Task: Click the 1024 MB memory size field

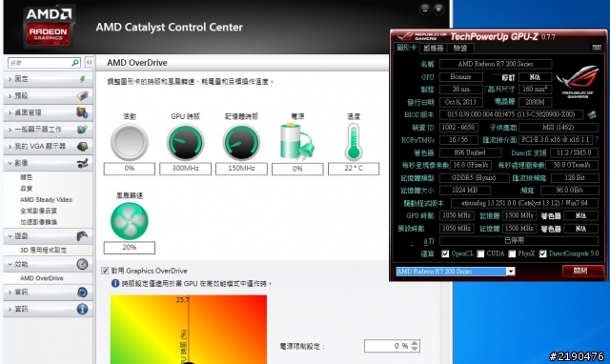Action: [464, 191]
